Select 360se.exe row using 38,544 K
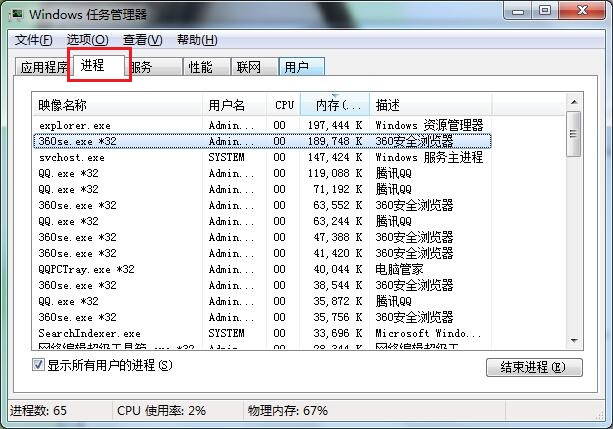Image resolution: width=613 pixels, height=429 pixels. click(262, 285)
